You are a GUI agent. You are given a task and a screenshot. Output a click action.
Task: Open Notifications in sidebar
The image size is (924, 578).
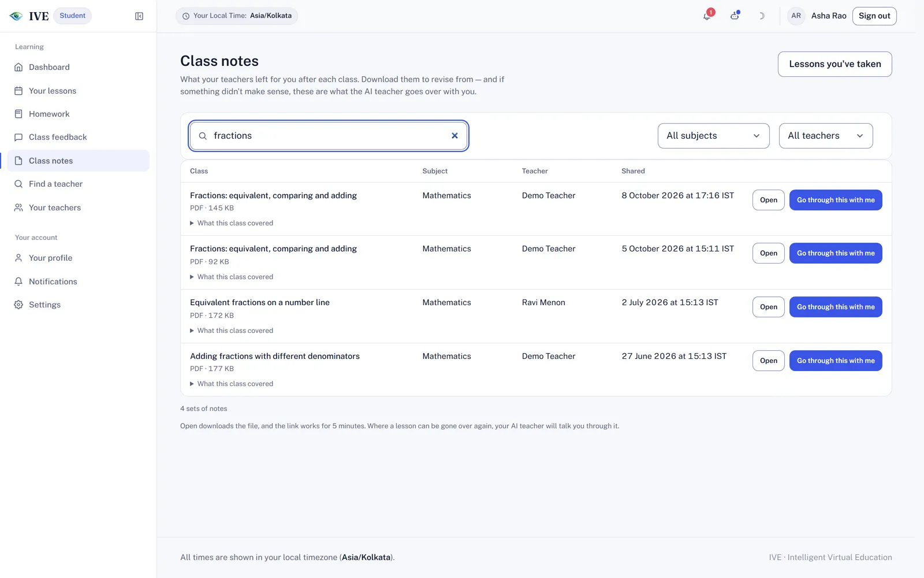click(78, 281)
